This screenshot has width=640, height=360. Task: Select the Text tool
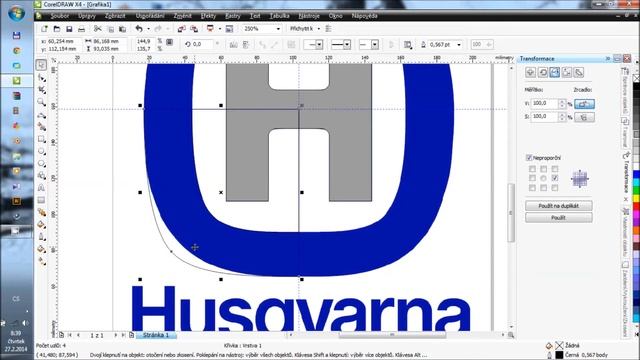[x=41, y=188]
